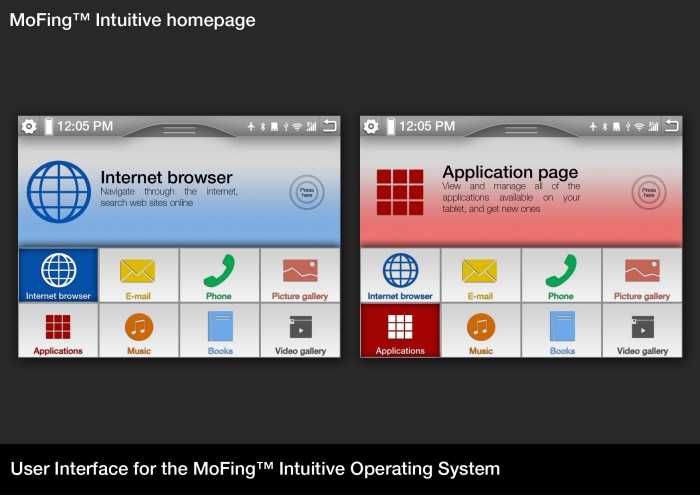The width and height of the screenshot is (700, 495).
Task: Click large red grid icon in banner
Action: pos(400,191)
